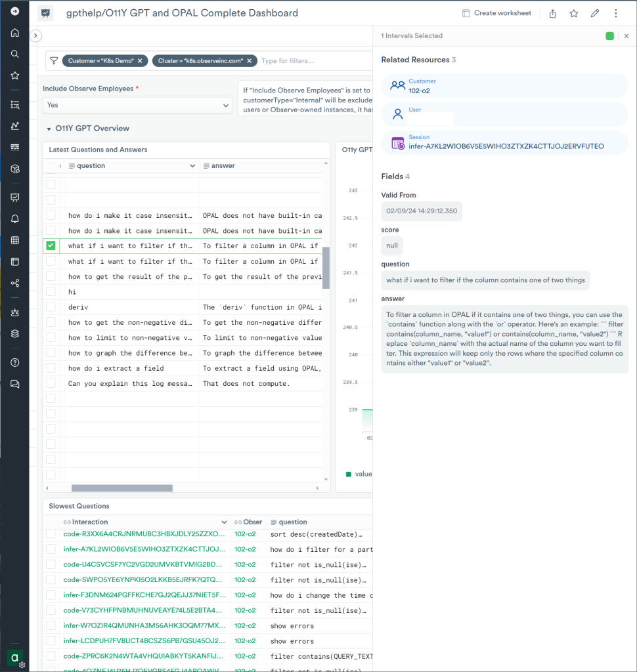Image resolution: width=637 pixels, height=672 pixels.
Task: Open the code-R3XX6A4CRJNRMUBC3HBX interaction link
Action: coord(144,534)
